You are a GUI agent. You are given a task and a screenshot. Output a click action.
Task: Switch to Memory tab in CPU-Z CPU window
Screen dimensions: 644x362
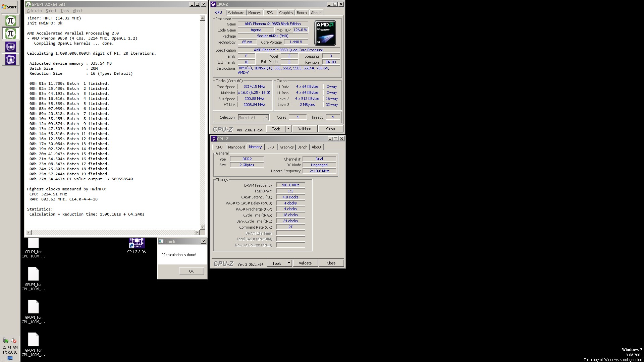pyautogui.click(x=255, y=13)
